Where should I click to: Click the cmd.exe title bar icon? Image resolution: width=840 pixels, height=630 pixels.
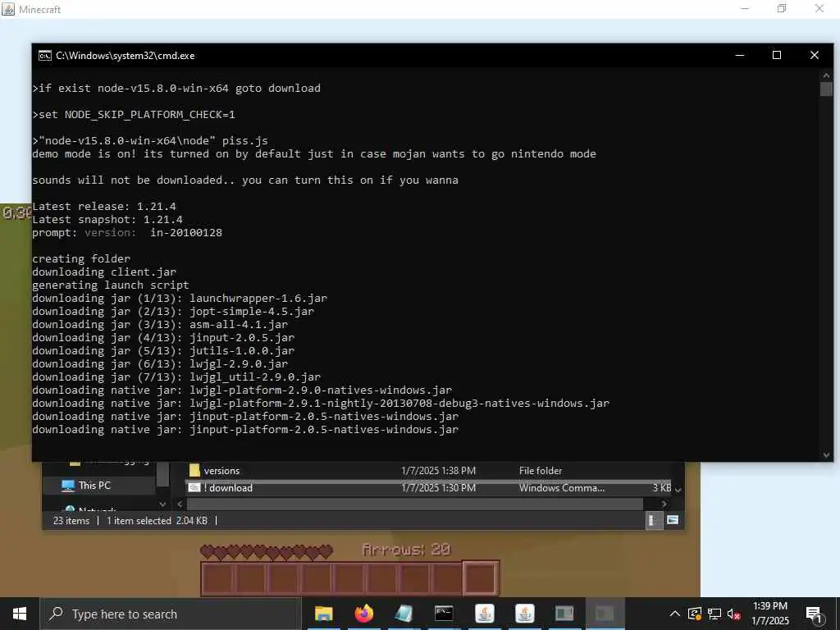(45, 56)
